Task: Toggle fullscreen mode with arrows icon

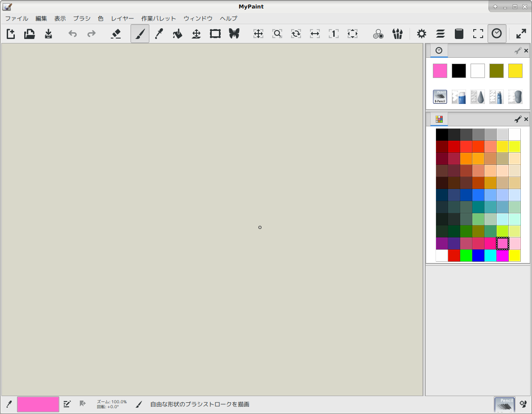Action: 521,34
